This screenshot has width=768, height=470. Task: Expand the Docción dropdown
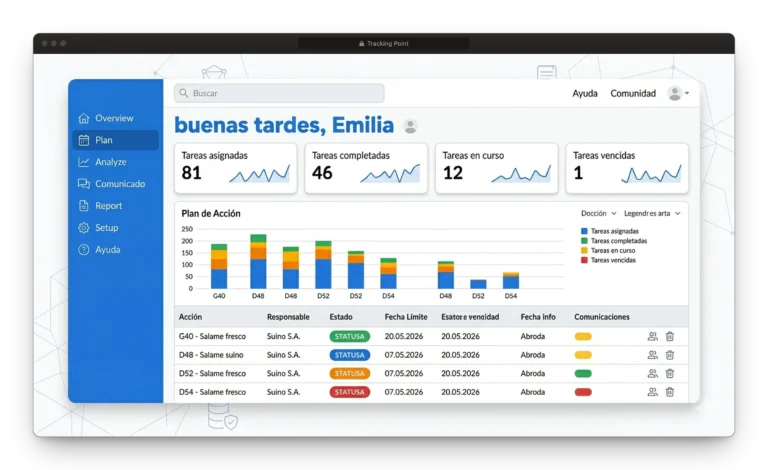(x=599, y=213)
